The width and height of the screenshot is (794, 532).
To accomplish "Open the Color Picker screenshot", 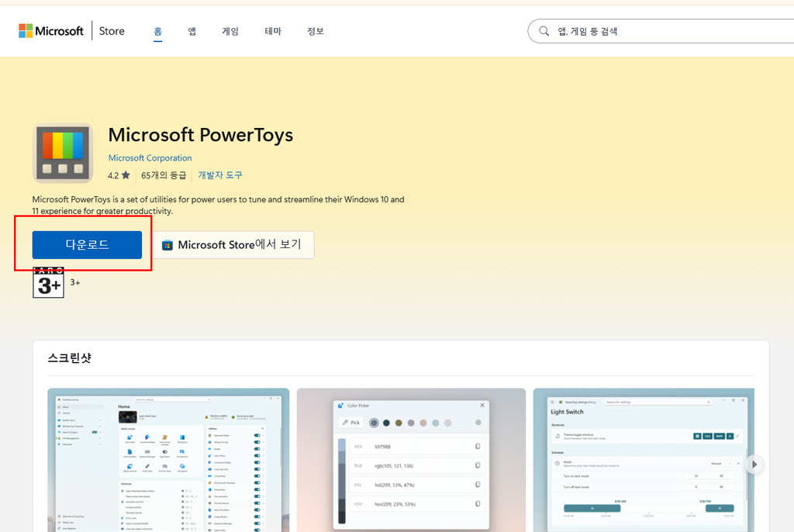I will click(x=411, y=460).
